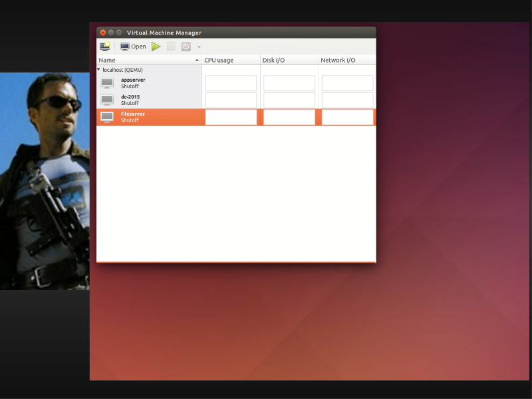This screenshot has height=399, width=532.
Task: Close the Virtual Machine Manager window
Action: tap(103, 33)
